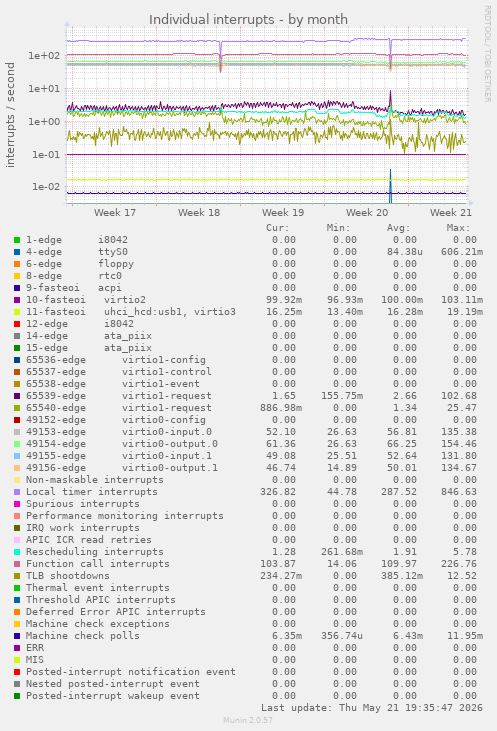Click the 65539-edge virtio1-request legend swatch

pos(17,396)
